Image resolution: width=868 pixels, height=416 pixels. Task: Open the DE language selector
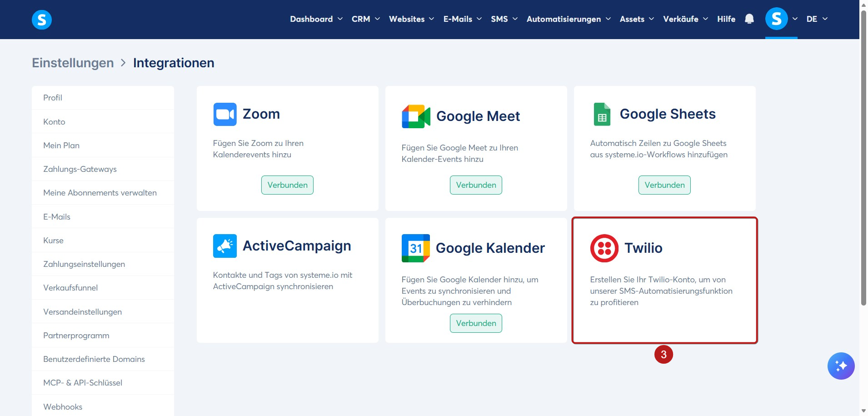coord(817,19)
